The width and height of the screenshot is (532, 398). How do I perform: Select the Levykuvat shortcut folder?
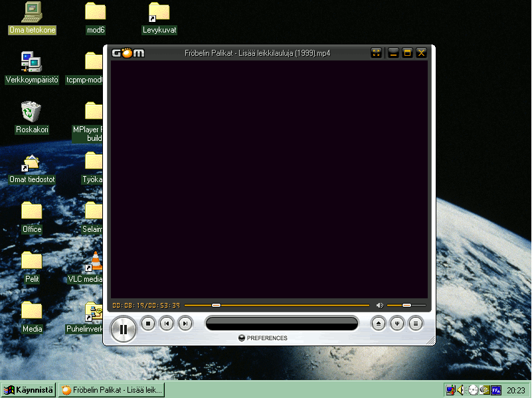click(159, 18)
